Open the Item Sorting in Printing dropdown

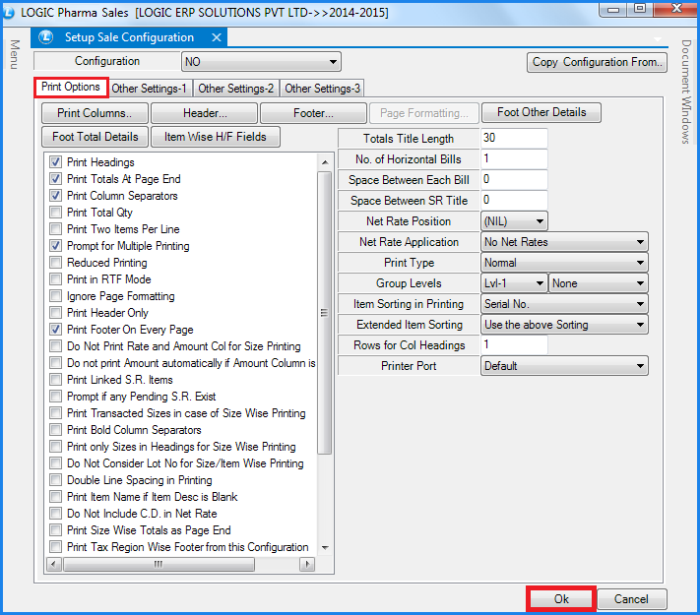(x=564, y=304)
